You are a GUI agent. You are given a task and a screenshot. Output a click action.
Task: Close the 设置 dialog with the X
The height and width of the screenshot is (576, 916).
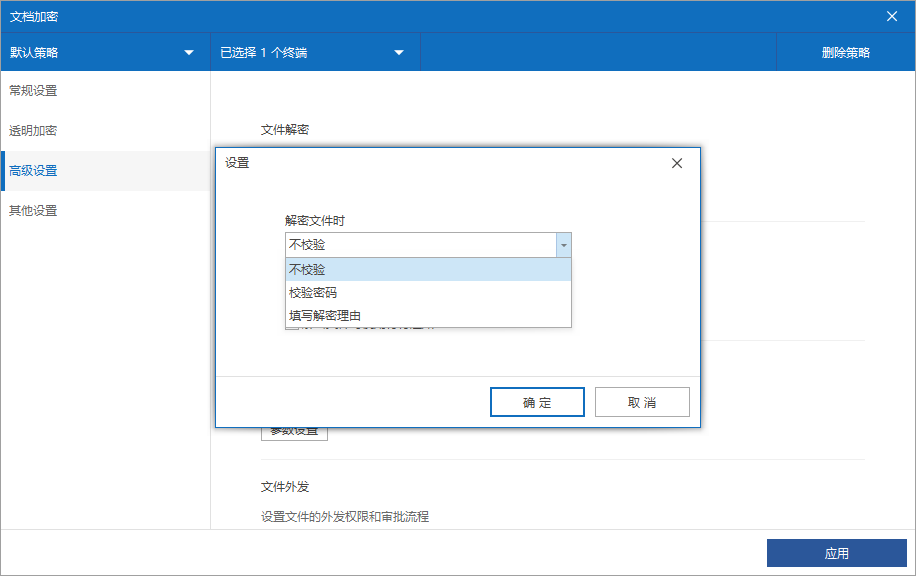(x=677, y=163)
